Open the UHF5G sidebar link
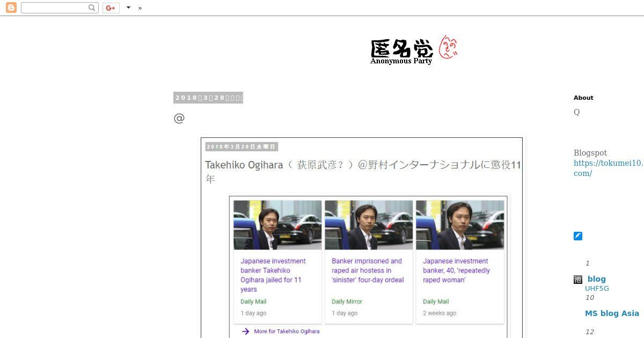This screenshot has height=338, width=644. 597,289
